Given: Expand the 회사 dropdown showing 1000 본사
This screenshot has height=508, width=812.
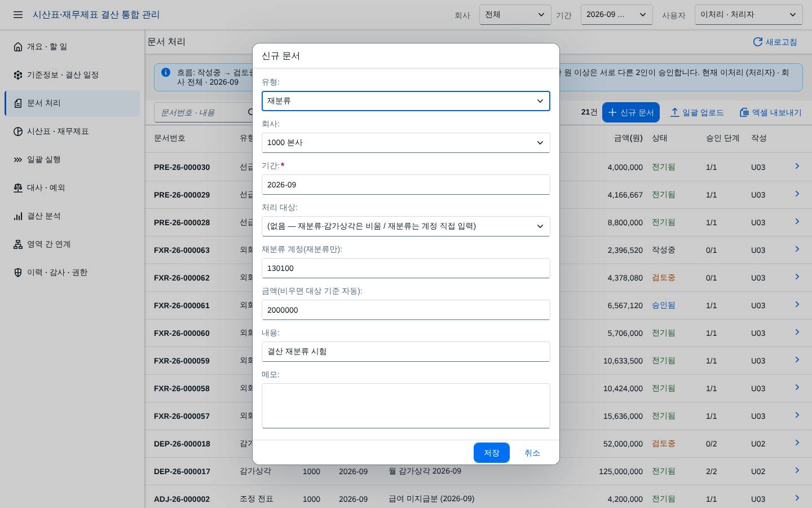Looking at the screenshot, I should click(406, 143).
